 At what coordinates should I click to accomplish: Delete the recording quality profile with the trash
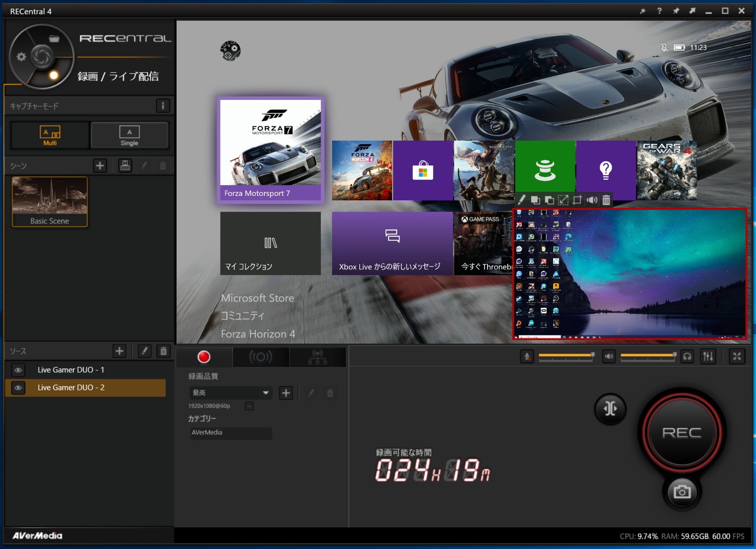(x=330, y=393)
